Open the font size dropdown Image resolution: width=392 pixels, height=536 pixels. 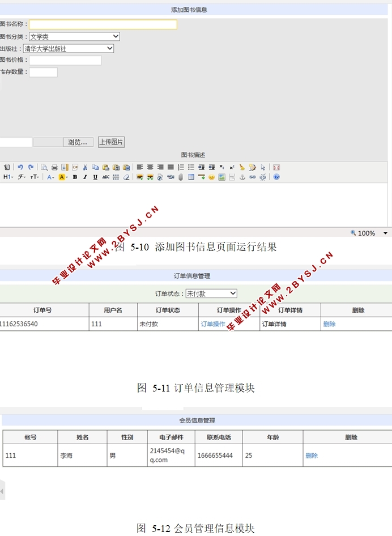pos(35,177)
